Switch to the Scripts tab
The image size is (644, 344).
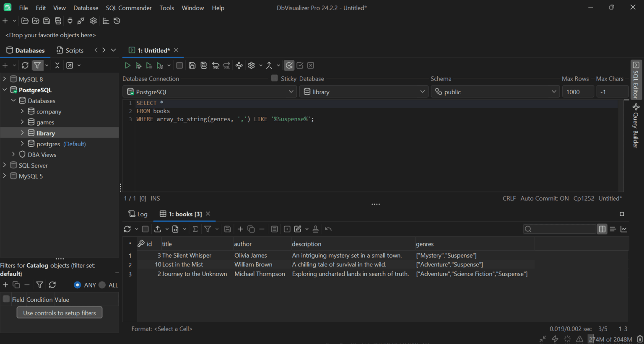[70, 50]
